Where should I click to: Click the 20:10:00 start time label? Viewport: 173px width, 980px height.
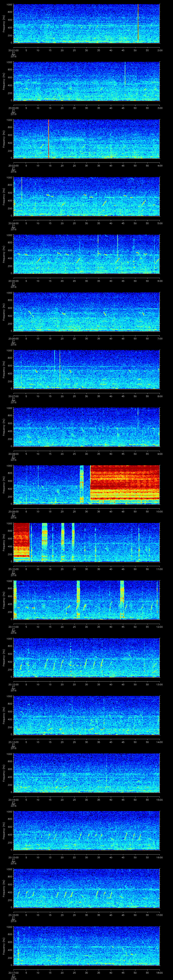coord(13,569)
